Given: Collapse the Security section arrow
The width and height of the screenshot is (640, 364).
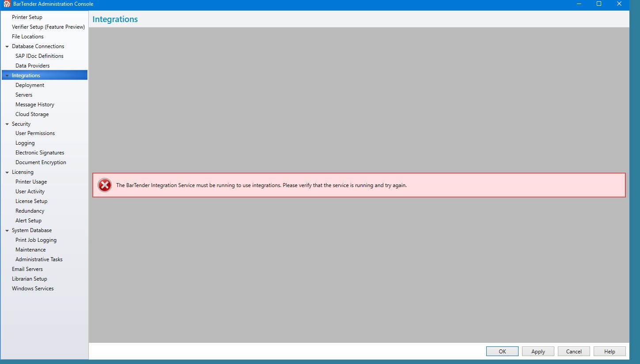Looking at the screenshot, I should coord(7,124).
